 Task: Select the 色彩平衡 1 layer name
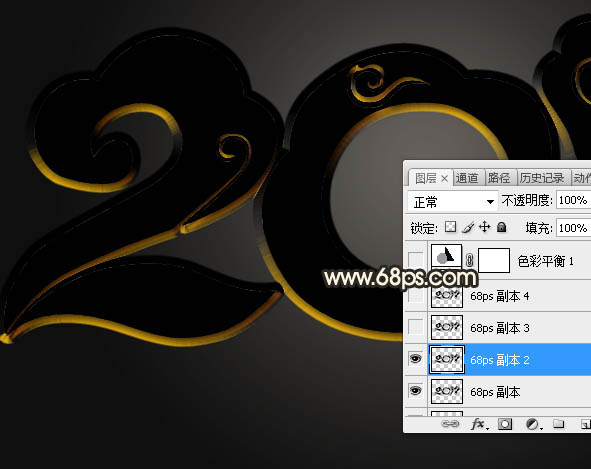[545, 261]
